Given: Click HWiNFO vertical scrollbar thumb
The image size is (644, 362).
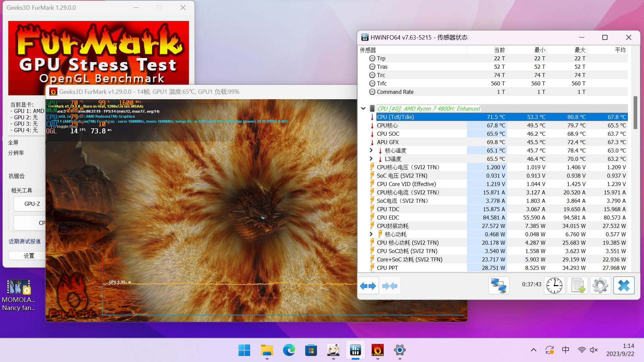Looking at the screenshot, I should [x=635, y=113].
